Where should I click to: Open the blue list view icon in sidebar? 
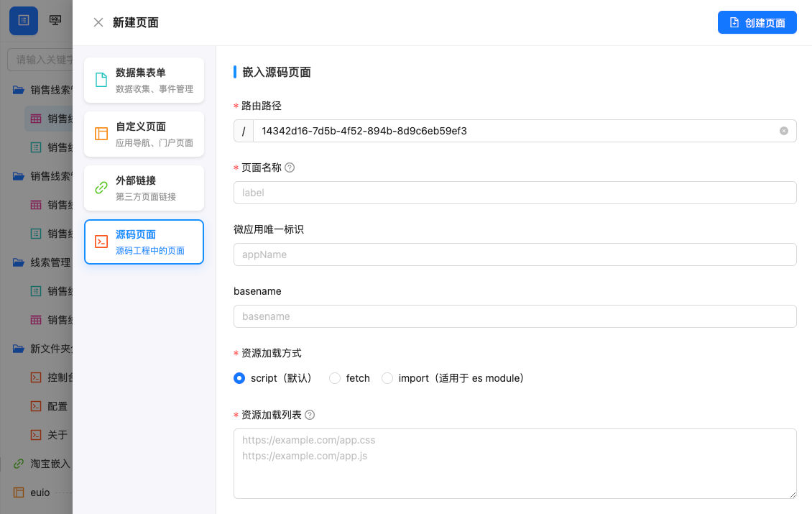pos(24,21)
